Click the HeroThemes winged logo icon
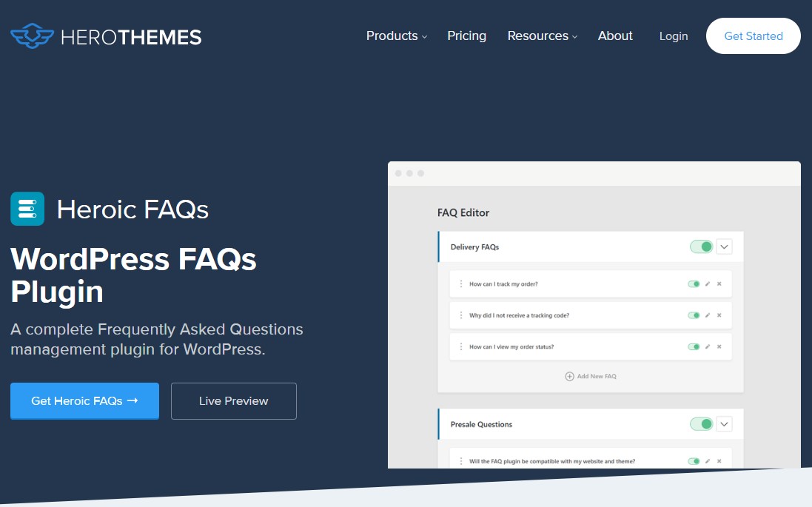Image resolution: width=812 pixels, height=507 pixels. [x=32, y=36]
